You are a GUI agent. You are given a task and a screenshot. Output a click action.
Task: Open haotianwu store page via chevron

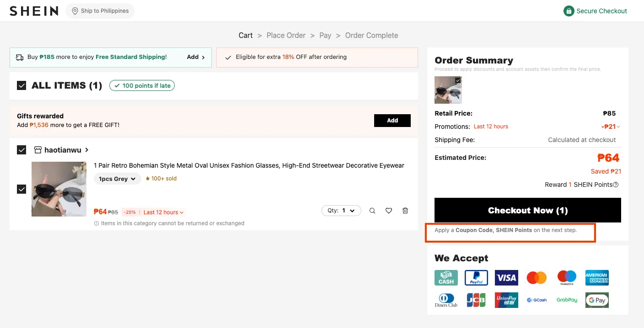87,150
